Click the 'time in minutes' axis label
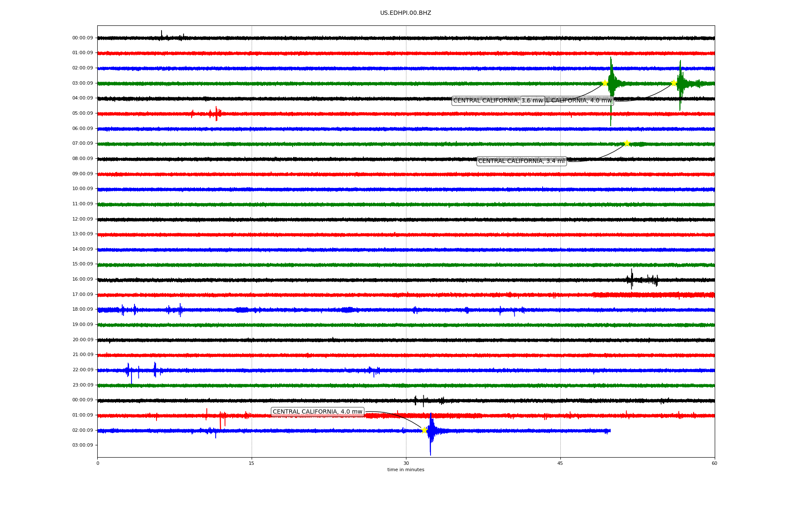This screenshot has width=812, height=508. (x=405, y=470)
